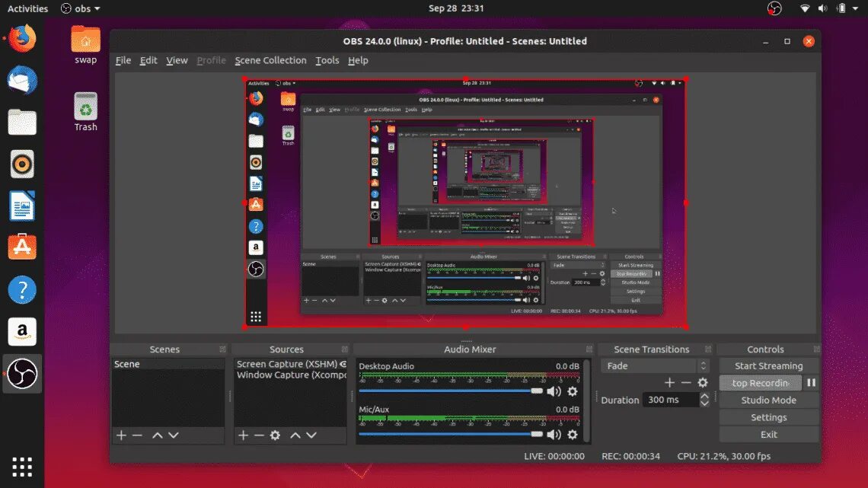Mute Mic/Aux speaker toggle

(x=554, y=435)
